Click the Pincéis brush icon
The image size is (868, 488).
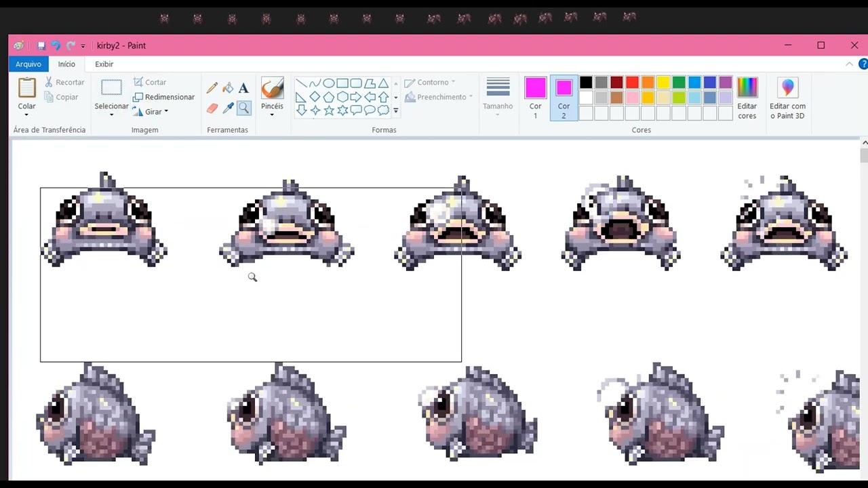(272, 88)
